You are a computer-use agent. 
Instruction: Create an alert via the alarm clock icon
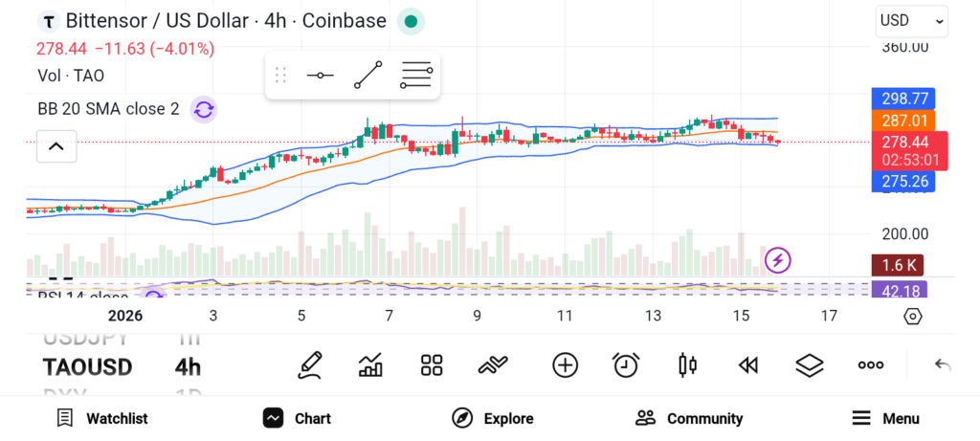tap(626, 365)
